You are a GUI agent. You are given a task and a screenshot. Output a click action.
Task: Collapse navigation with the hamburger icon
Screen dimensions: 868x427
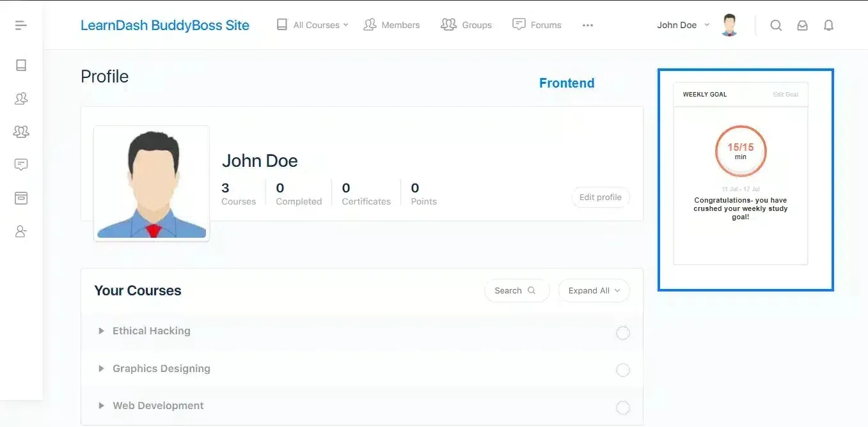coord(20,24)
